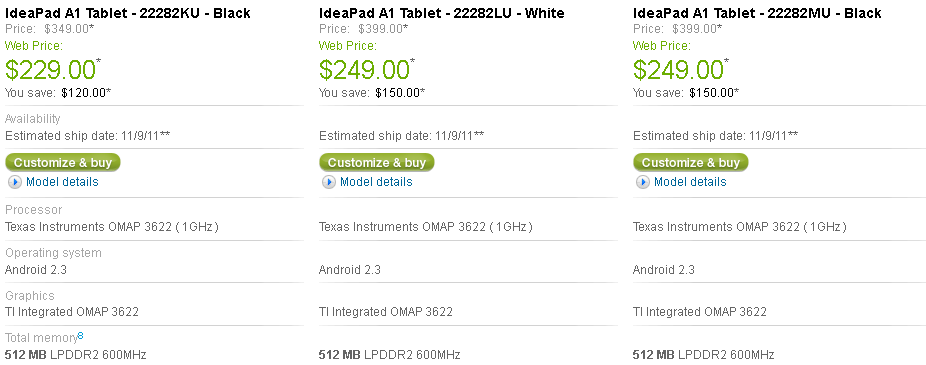This screenshot has width=926, height=365.
Task: Click the 22282KU estimated ship date text
Action: click(87, 136)
